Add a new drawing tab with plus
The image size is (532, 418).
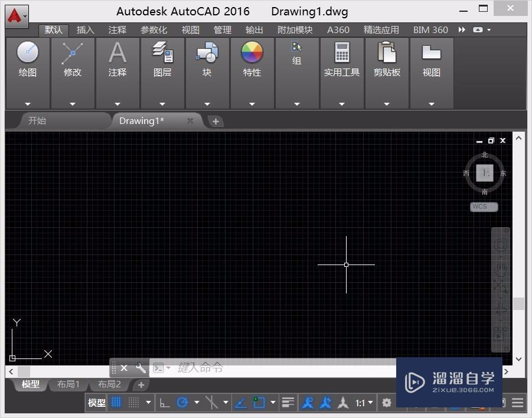(216, 122)
